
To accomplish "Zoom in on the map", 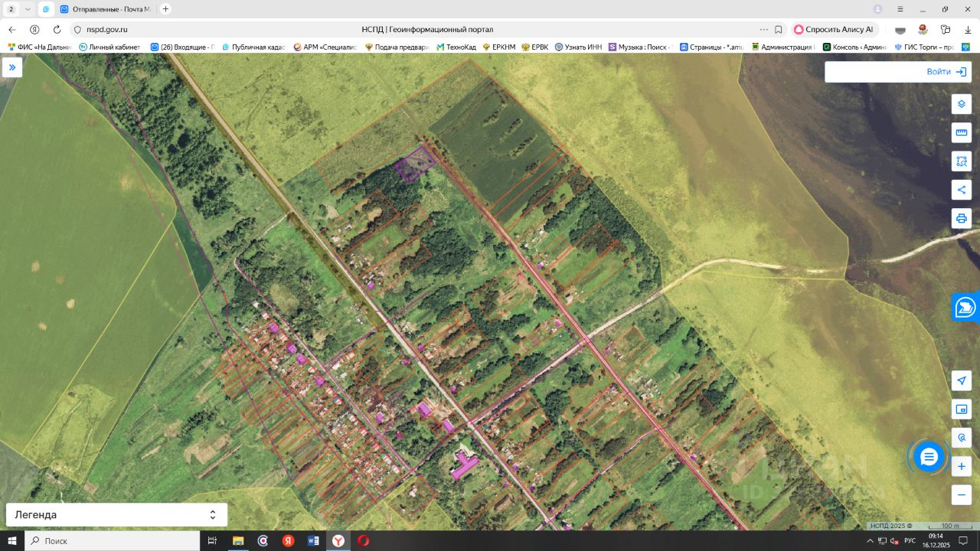I will pyautogui.click(x=961, y=466).
